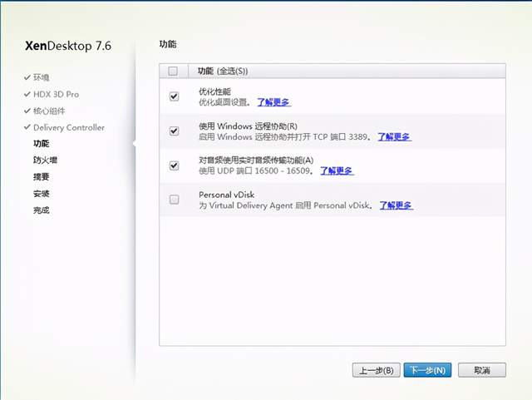Open 了解更多 link for Personal vDisk

click(x=396, y=205)
